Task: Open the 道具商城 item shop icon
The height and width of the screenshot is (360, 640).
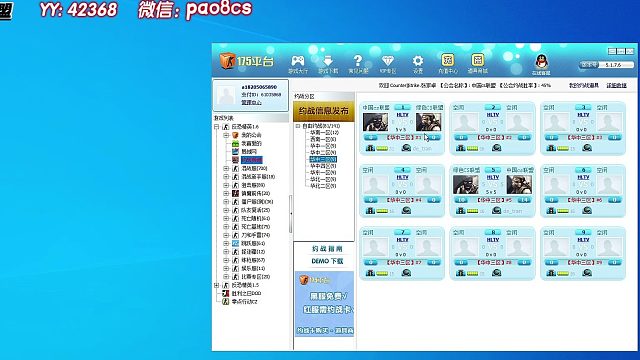Action: pyautogui.click(x=478, y=60)
